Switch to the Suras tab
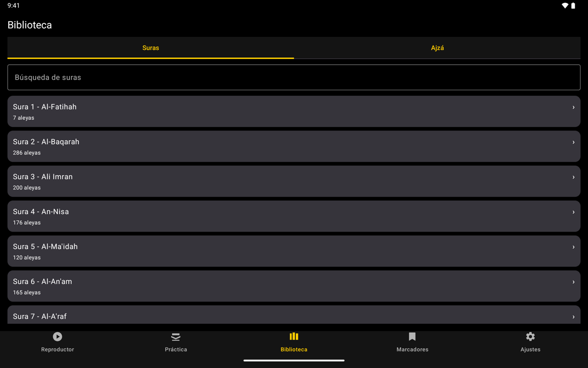588x368 pixels. [x=150, y=48]
